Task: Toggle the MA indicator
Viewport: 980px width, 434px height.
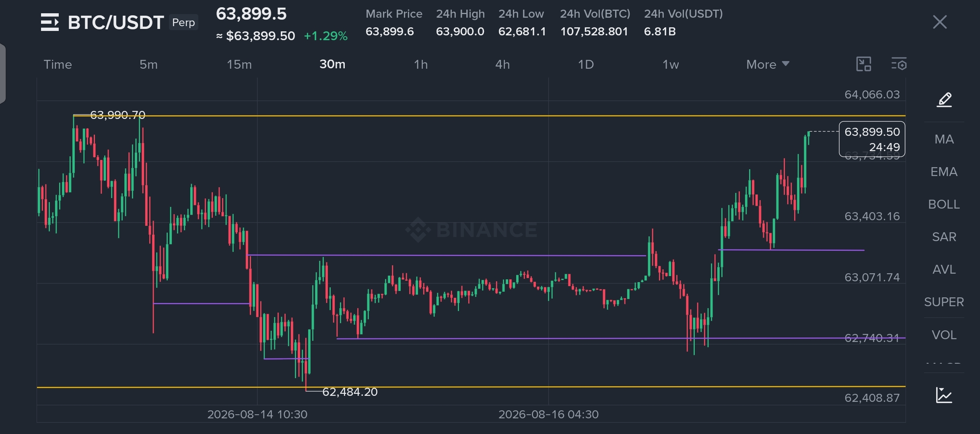Action: (x=944, y=139)
